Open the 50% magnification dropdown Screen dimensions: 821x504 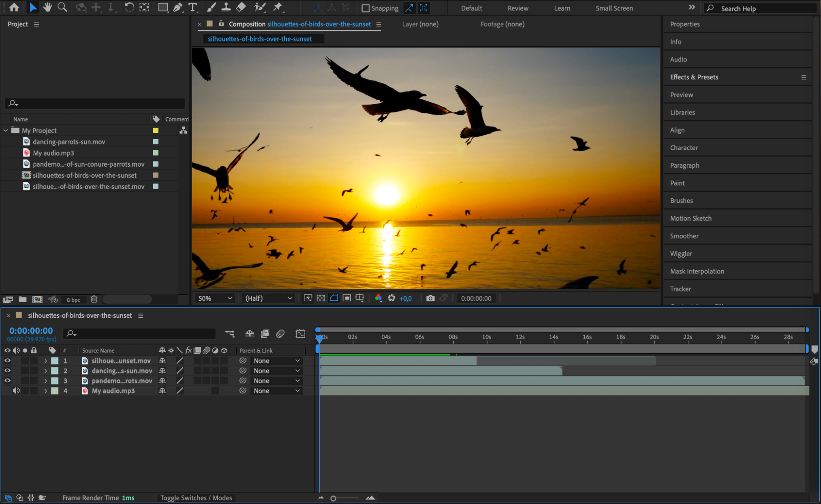pos(215,298)
